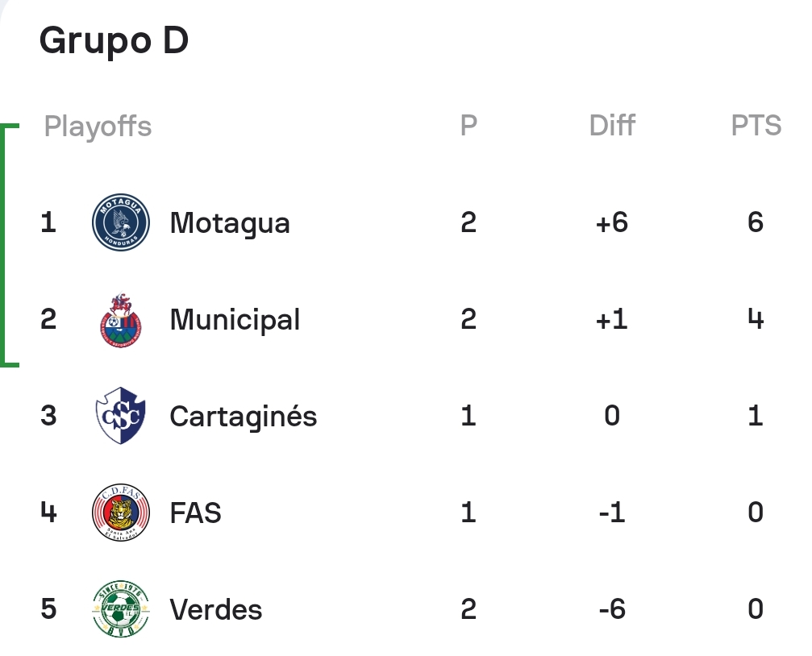812x656 pixels.
Task: Click Municipal's 4 points value
Action: click(x=756, y=319)
